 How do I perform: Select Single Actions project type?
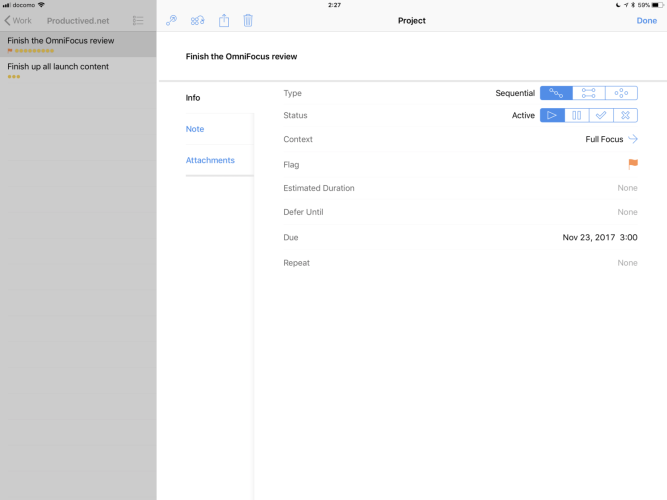point(621,93)
